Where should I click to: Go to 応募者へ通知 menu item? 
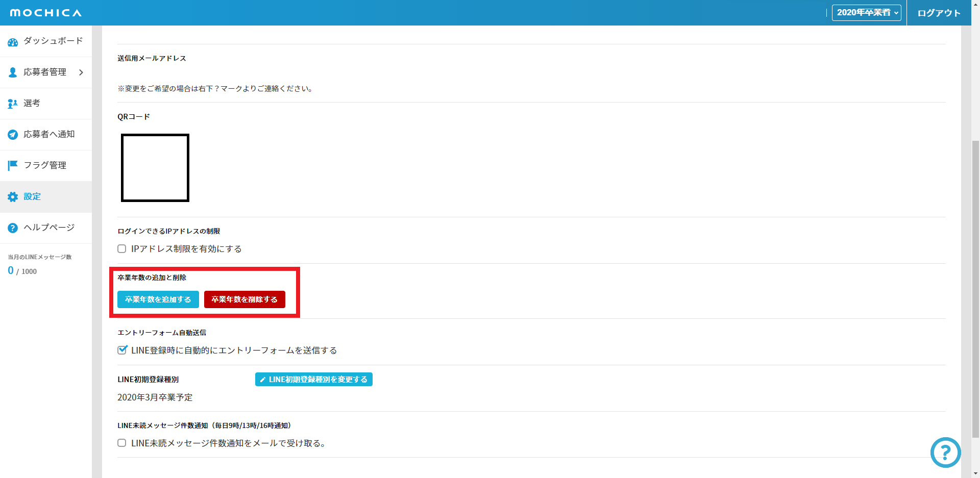coord(49,134)
